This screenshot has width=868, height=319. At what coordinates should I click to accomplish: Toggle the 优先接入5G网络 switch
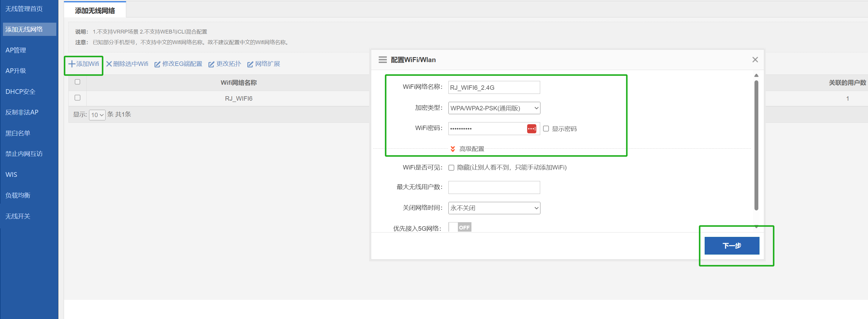click(x=460, y=227)
